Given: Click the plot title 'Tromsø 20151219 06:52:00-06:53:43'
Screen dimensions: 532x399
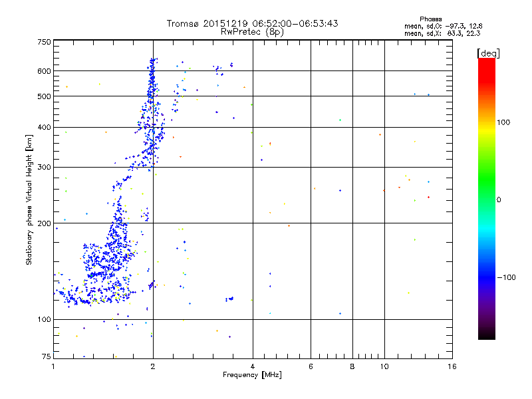Looking at the screenshot, I should (252, 23).
